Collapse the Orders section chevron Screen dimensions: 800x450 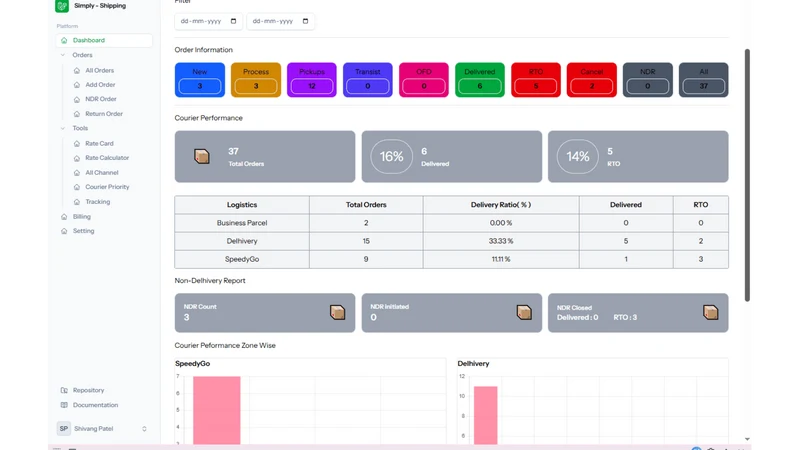point(63,55)
